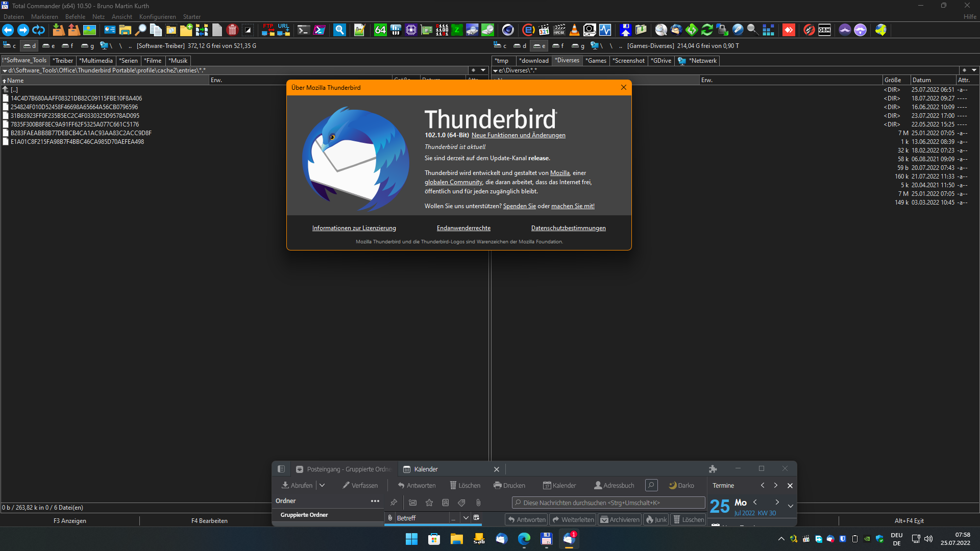Click the message search field in Thunderbird
Viewport: 980px width, 551px height.
[x=608, y=503]
